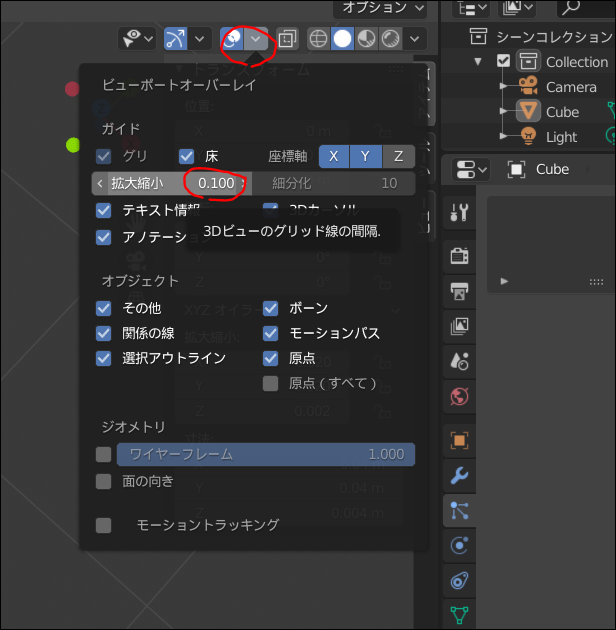The height and width of the screenshot is (630, 616).
Task: Switch to rendered viewport shading
Action: tap(390, 39)
